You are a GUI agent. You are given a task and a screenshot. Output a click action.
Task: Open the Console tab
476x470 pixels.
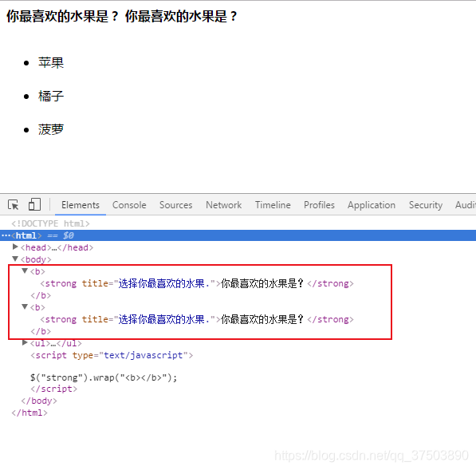pos(129,205)
